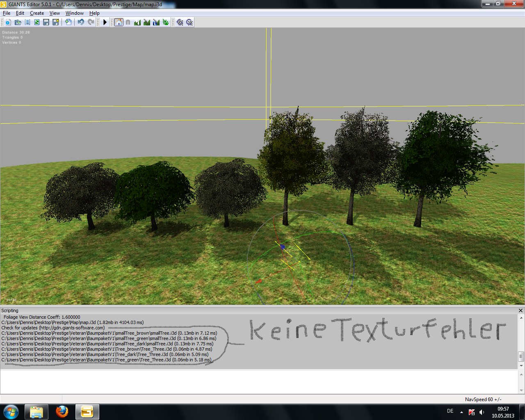Screen dimensions: 525x420
Task: Open the Create menu
Action: (x=37, y=13)
